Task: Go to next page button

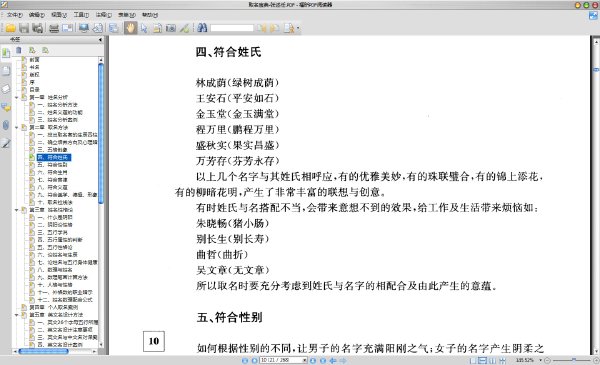Action: [313, 360]
